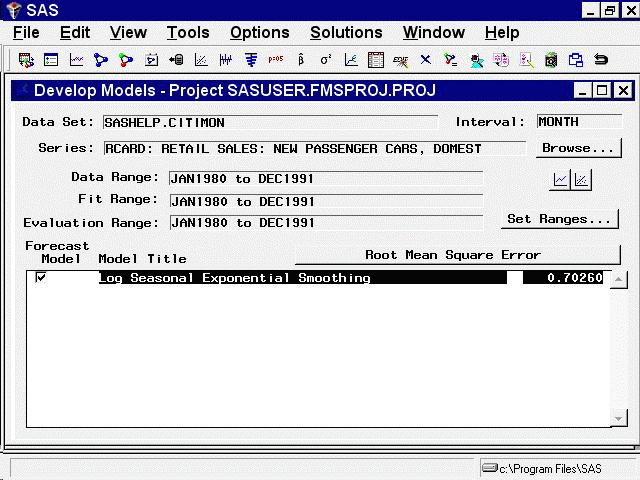Click the model list scrollbar down arrow

click(619, 419)
